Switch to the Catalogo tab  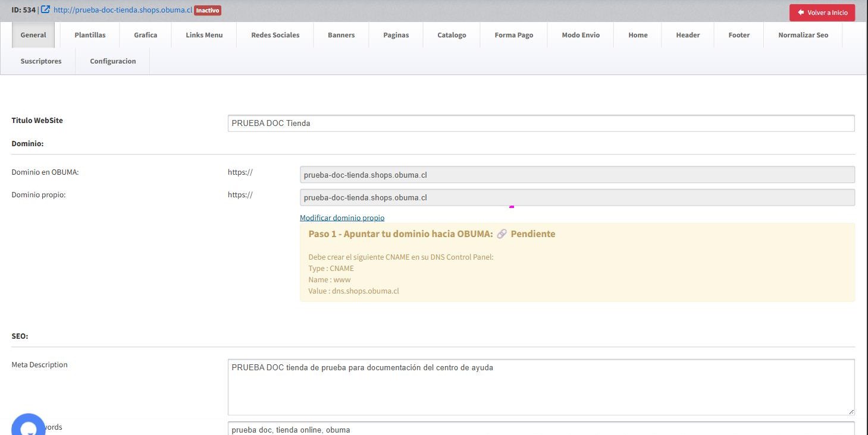452,35
